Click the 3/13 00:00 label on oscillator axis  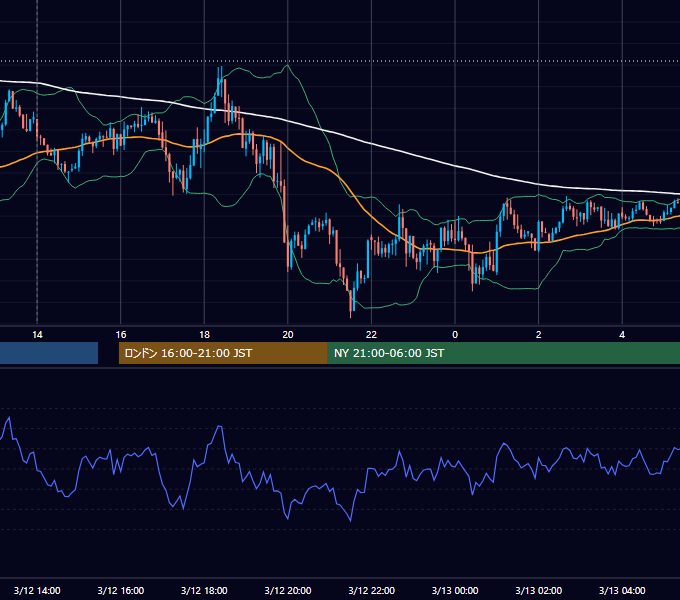point(455,590)
